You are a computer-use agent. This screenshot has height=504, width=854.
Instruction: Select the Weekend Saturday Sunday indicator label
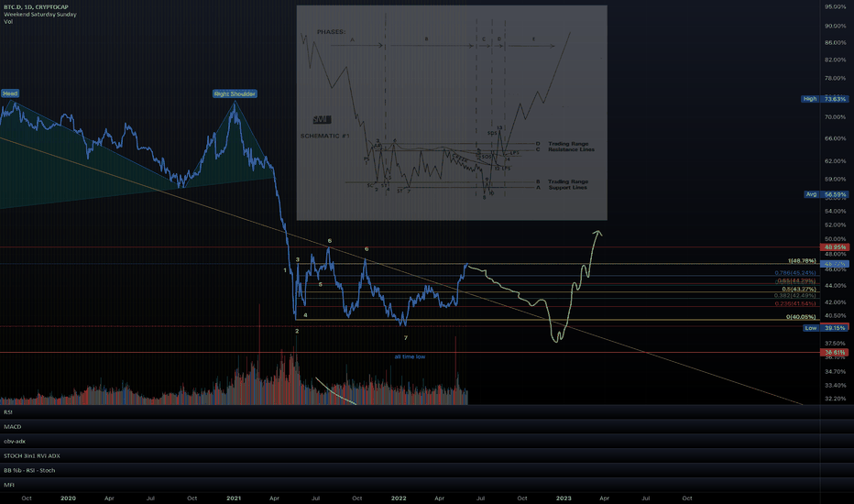[x=39, y=14]
